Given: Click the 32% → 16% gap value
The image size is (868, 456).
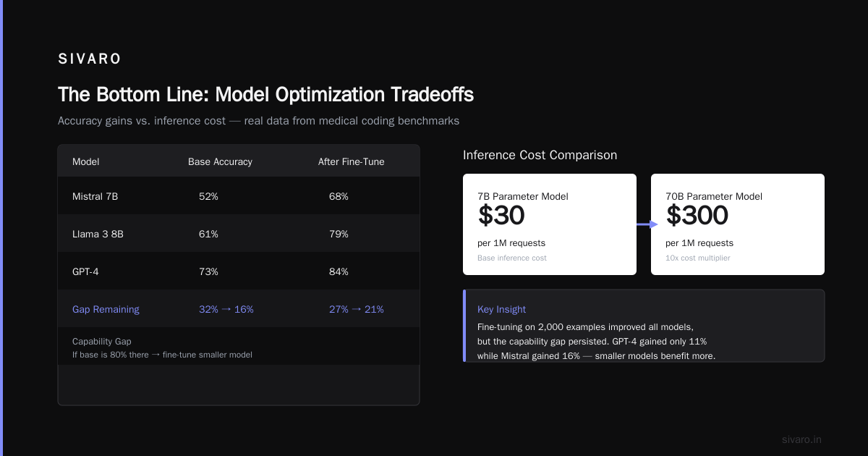Looking at the screenshot, I should pyautogui.click(x=226, y=309).
